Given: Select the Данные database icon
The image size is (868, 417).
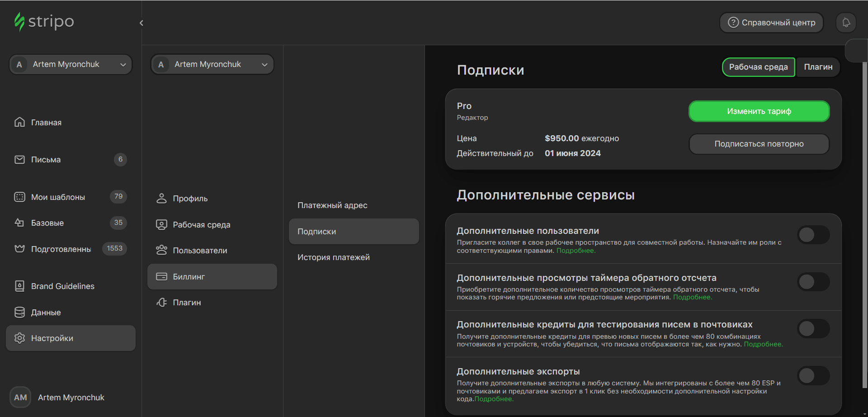Looking at the screenshot, I should (x=19, y=312).
